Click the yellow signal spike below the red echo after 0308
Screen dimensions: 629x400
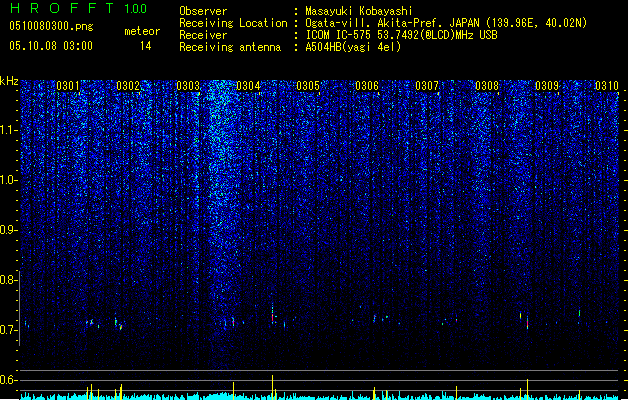(528, 389)
